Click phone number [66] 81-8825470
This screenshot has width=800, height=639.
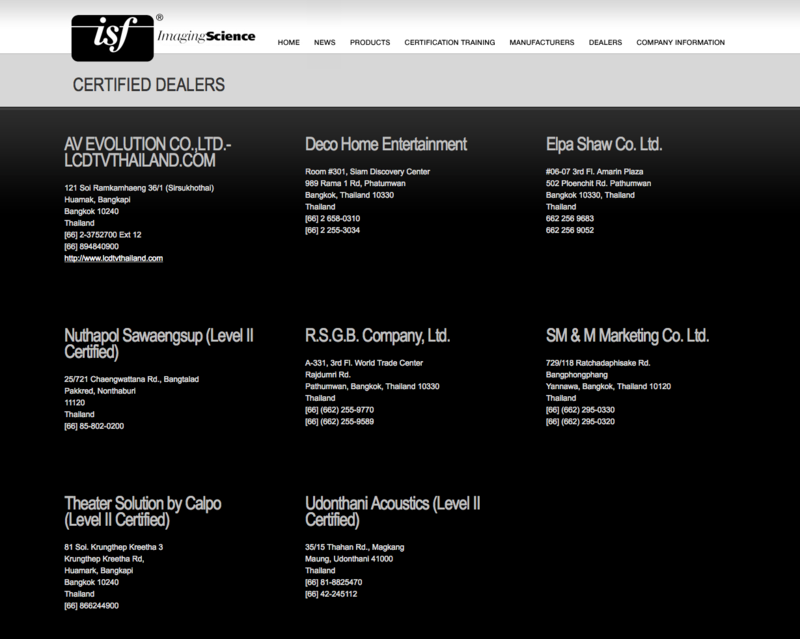pyautogui.click(x=334, y=582)
